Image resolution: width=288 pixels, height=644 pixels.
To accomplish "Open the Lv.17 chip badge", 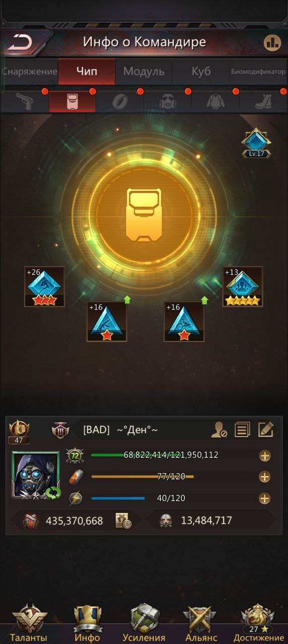I will [x=256, y=143].
